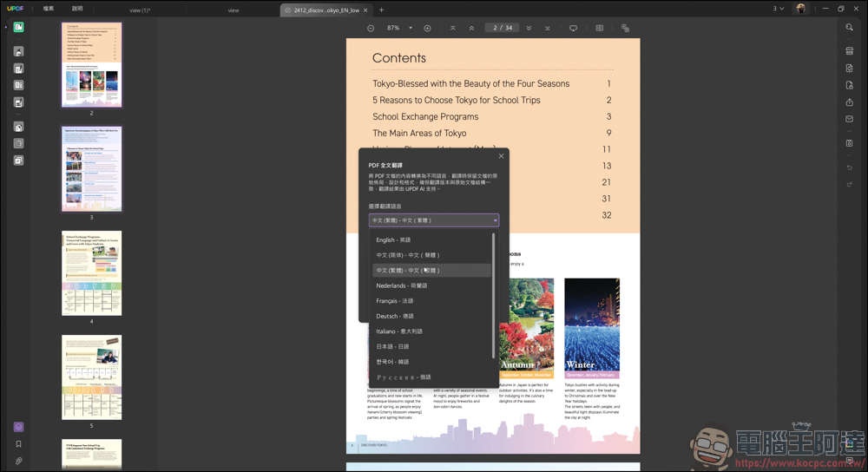The width and height of the screenshot is (868, 472).
Task: Add a new tab with plus button
Action: pos(381,10)
